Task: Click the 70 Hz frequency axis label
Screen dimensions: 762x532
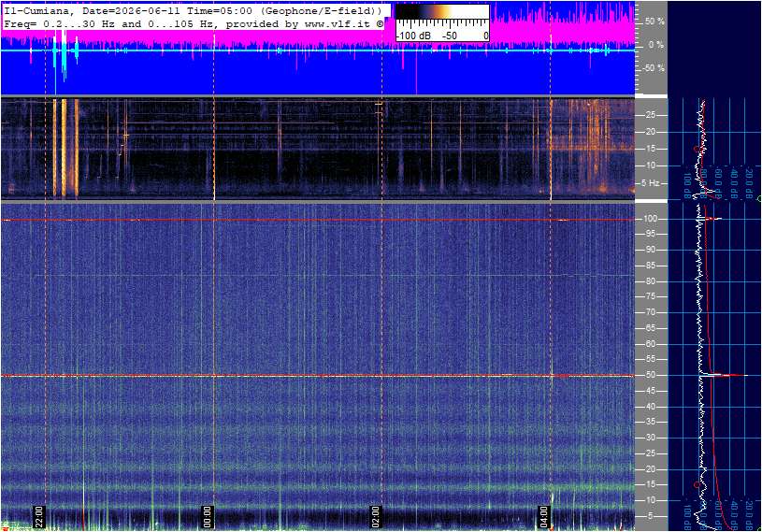Action: pyautogui.click(x=650, y=312)
